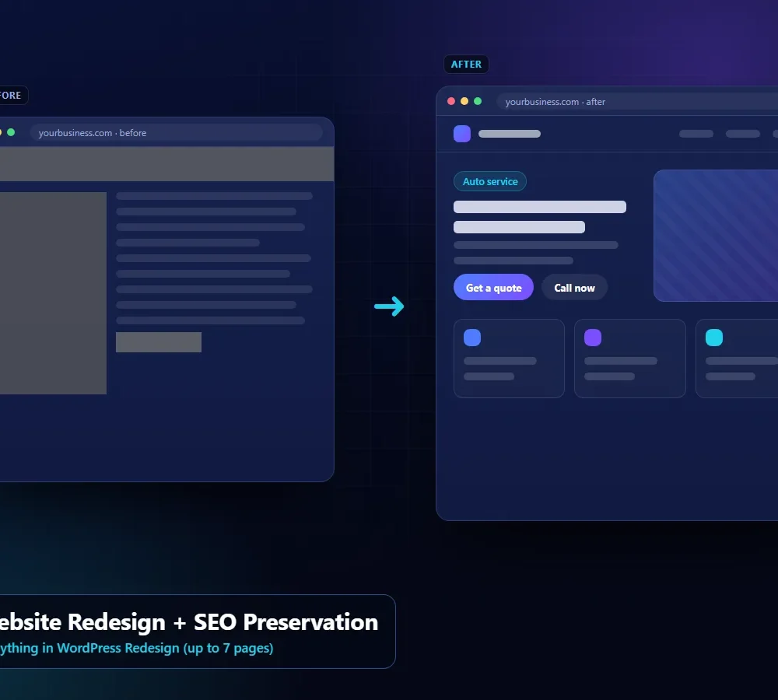Viewport: 778px width, 700px height.
Task: Click the purple icon in second feature card
Action: click(x=593, y=338)
